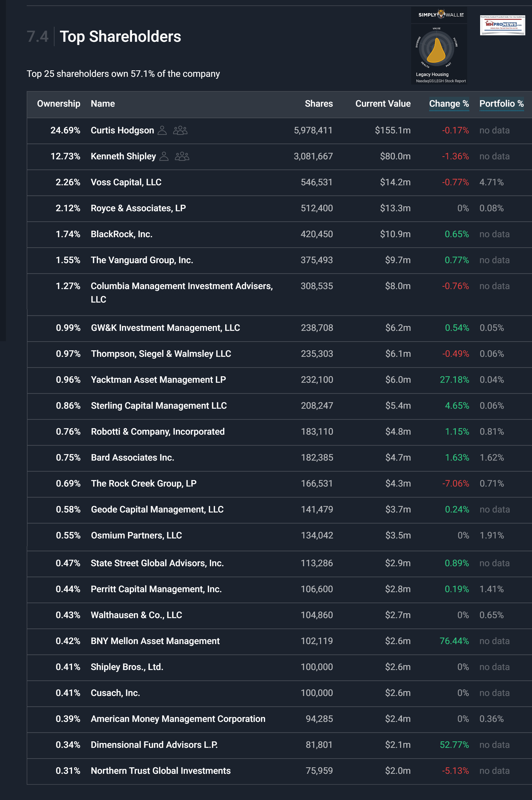Click the 27.18% change for Yacktman
Viewport: 532px width, 800px height.
pyautogui.click(x=454, y=380)
